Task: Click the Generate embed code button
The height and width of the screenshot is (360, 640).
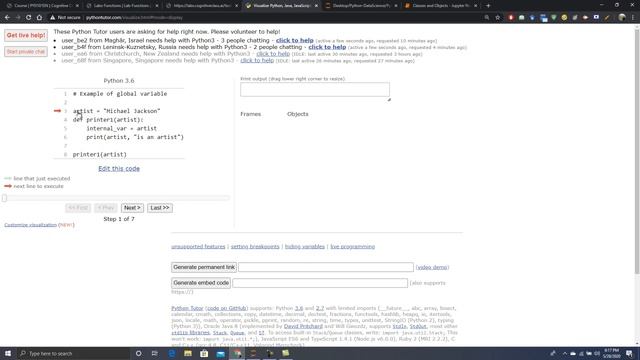Action: pos(201,283)
